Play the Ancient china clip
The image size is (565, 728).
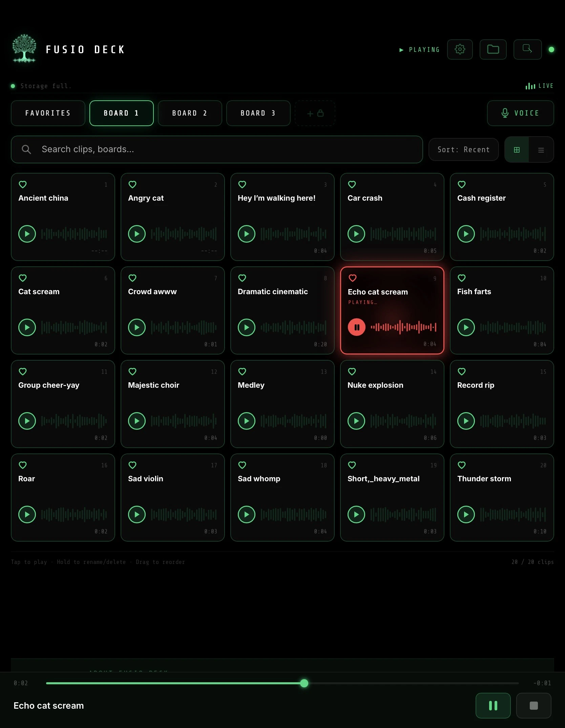coord(27,234)
